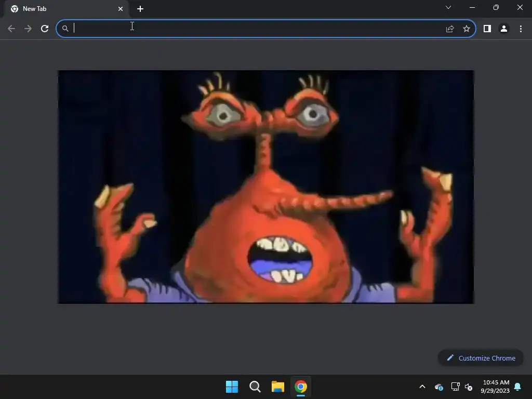This screenshot has width=532, height=399.
Task: Share this page using the share icon
Action: pos(450,29)
